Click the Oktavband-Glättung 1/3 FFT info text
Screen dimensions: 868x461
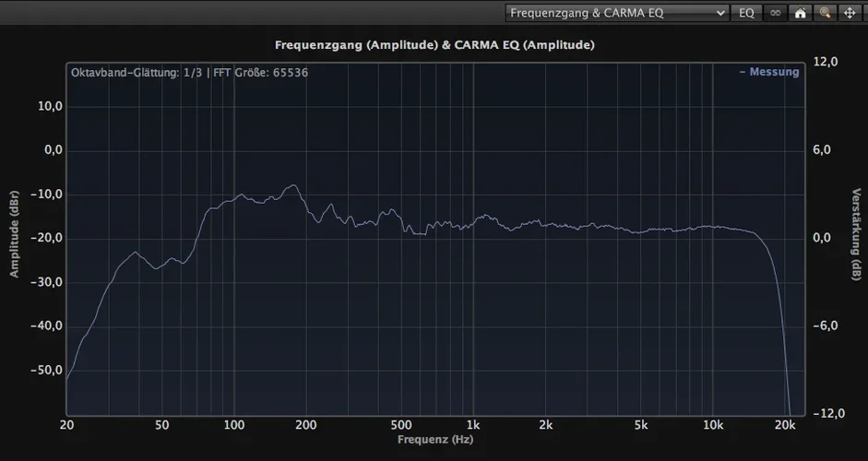click(189, 73)
